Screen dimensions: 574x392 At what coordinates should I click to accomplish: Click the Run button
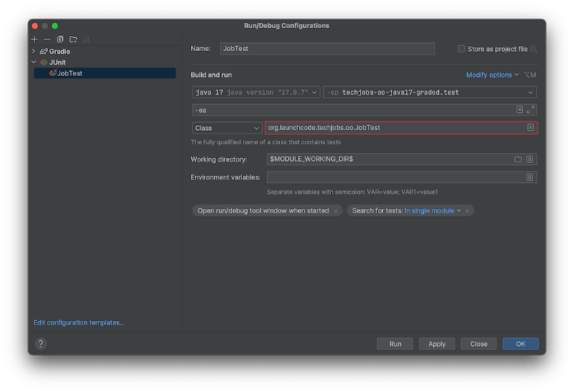pyautogui.click(x=395, y=344)
